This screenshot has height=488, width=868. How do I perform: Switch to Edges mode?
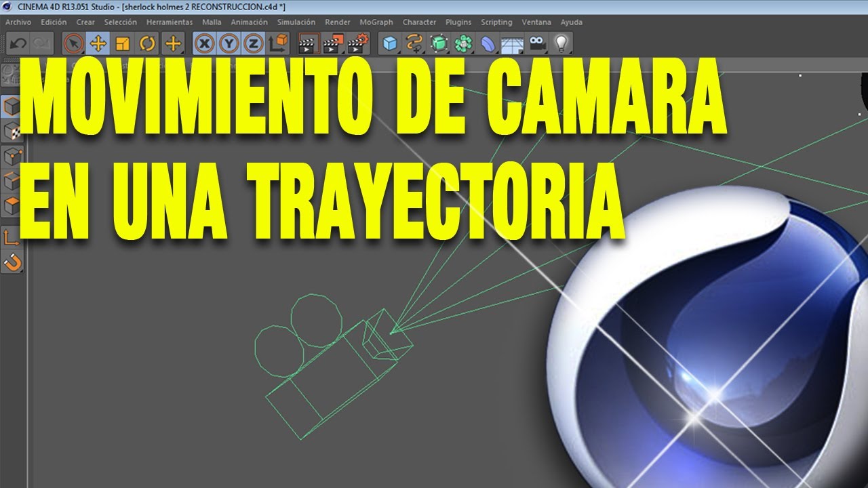pos(13,181)
